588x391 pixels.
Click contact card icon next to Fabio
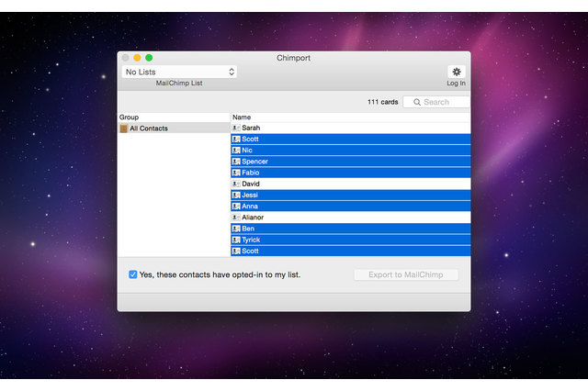point(236,173)
